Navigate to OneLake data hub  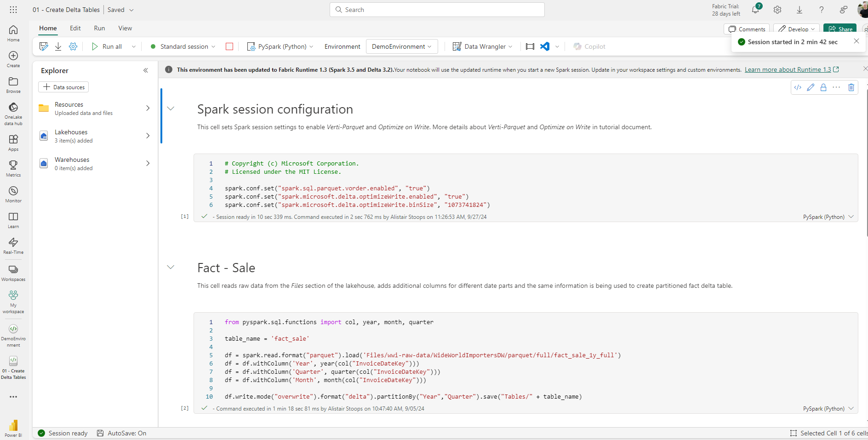tap(13, 112)
